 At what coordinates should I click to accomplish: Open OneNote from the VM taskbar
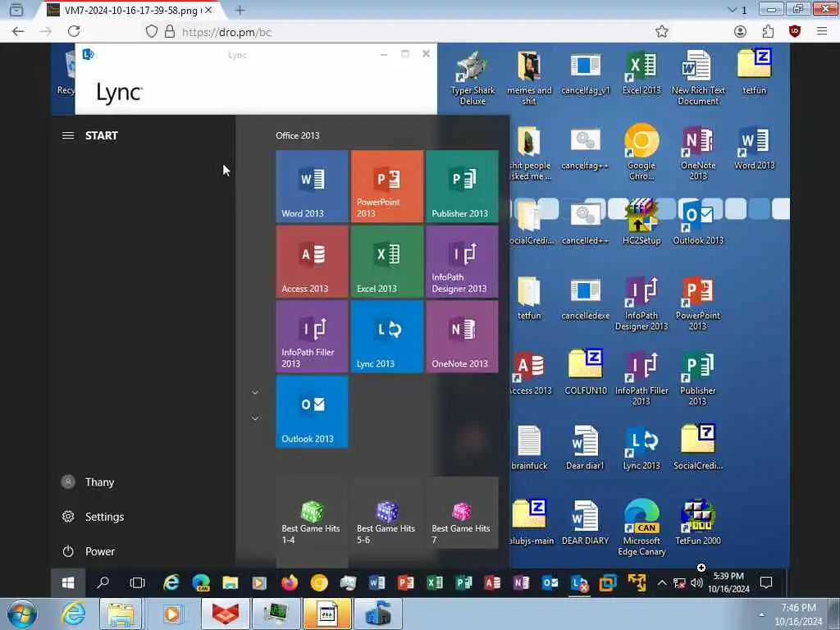[x=521, y=583]
